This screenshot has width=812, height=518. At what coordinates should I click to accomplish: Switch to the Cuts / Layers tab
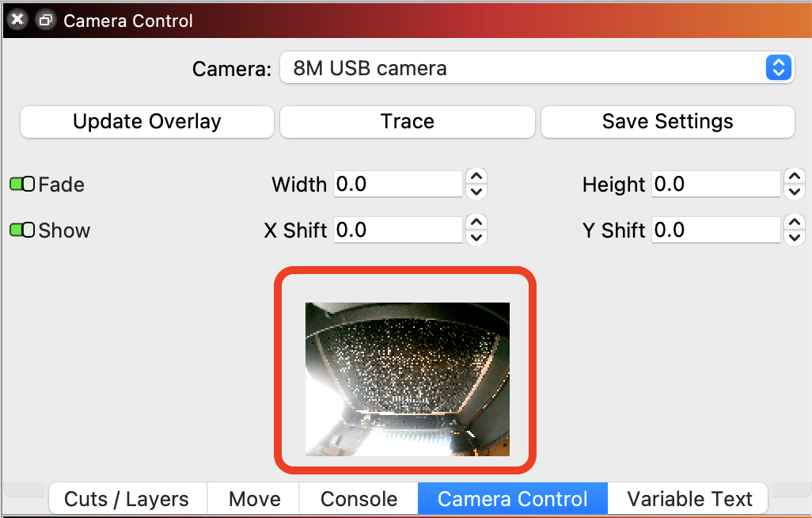[x=127, y=499]
